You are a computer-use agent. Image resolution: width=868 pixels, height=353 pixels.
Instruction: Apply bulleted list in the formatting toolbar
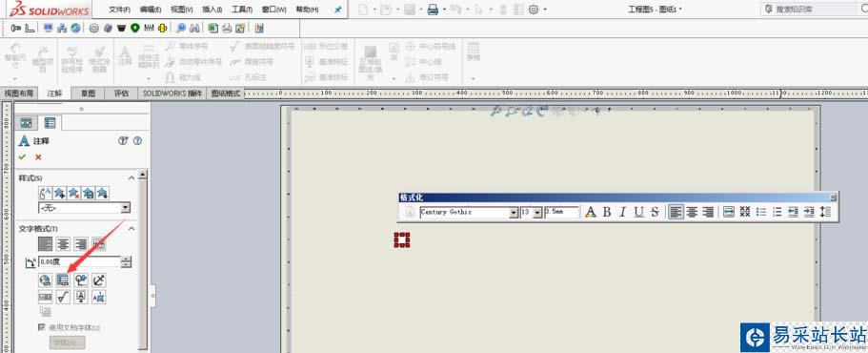pyautogui.click(x=761, y=212)
